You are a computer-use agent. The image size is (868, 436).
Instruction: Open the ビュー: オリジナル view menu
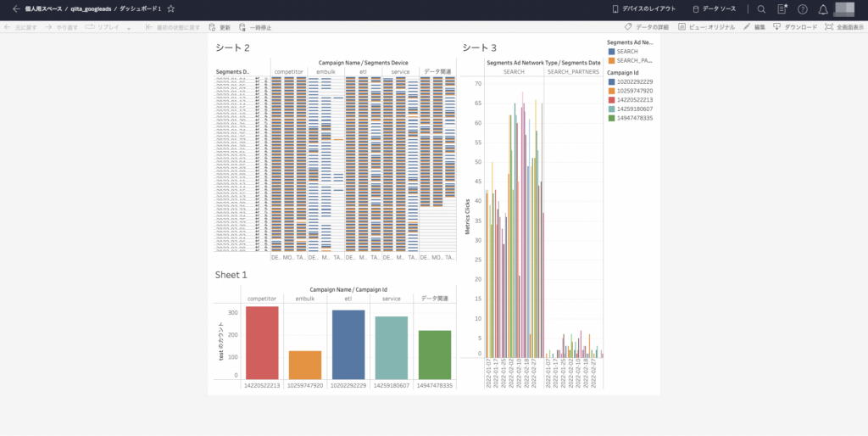707,27
